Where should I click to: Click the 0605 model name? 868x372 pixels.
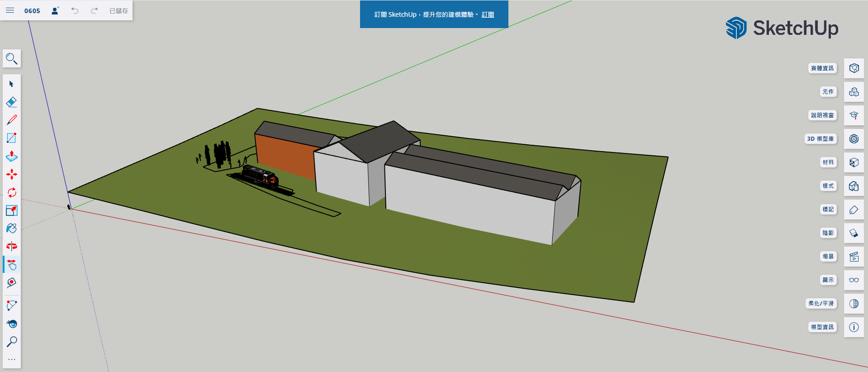(x=32, y=11)
